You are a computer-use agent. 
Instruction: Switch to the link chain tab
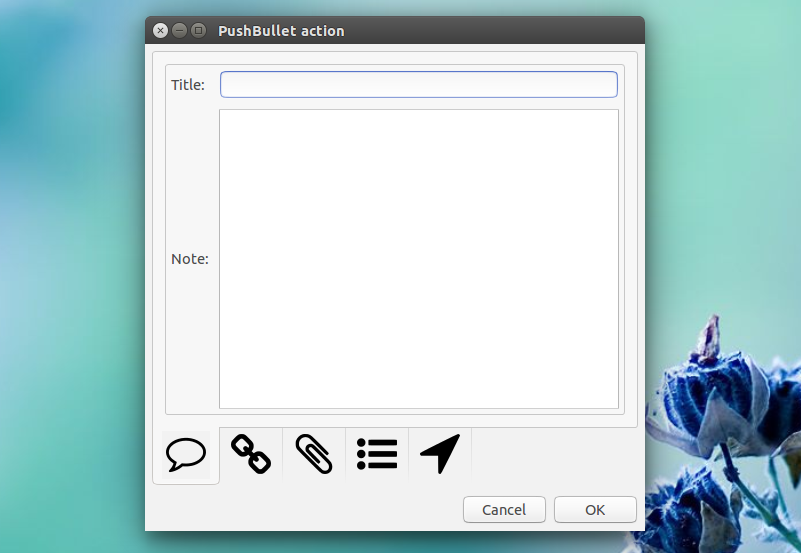coord(251,454)
